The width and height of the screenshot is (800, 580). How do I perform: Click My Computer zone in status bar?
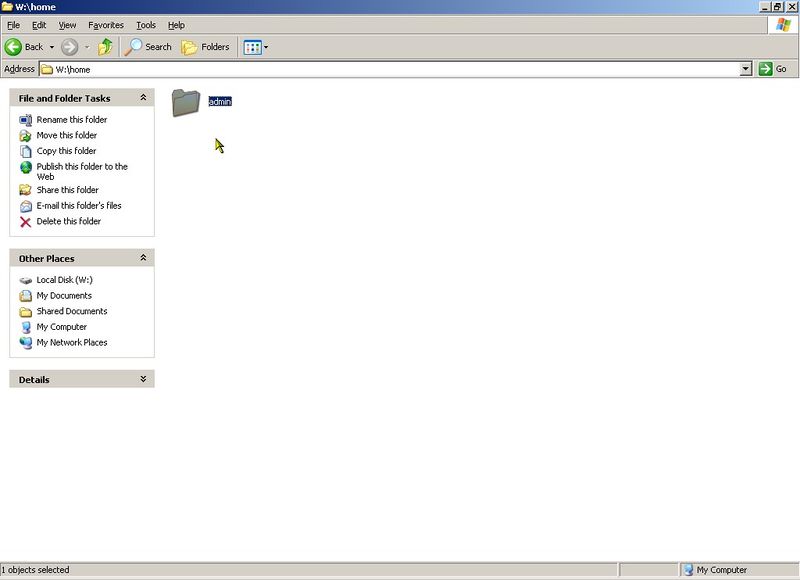click(715, 570)
